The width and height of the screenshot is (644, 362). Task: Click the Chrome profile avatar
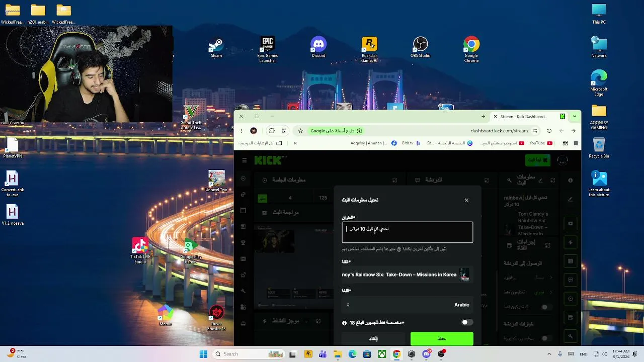[254, 131]
